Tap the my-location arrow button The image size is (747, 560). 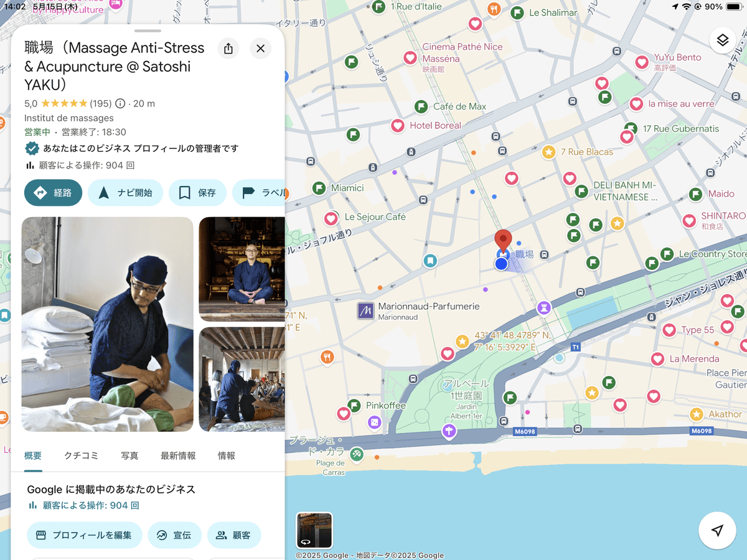click(x=717, y=530)
